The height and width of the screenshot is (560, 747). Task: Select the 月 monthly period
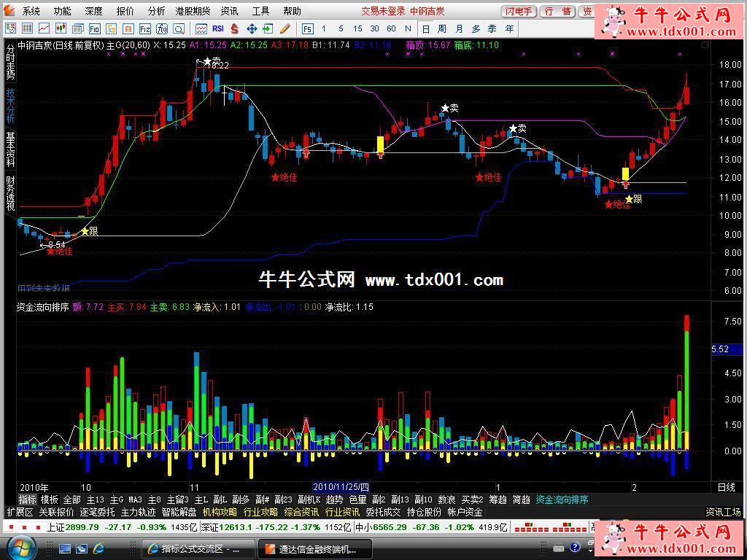click(x=459, y=29)
